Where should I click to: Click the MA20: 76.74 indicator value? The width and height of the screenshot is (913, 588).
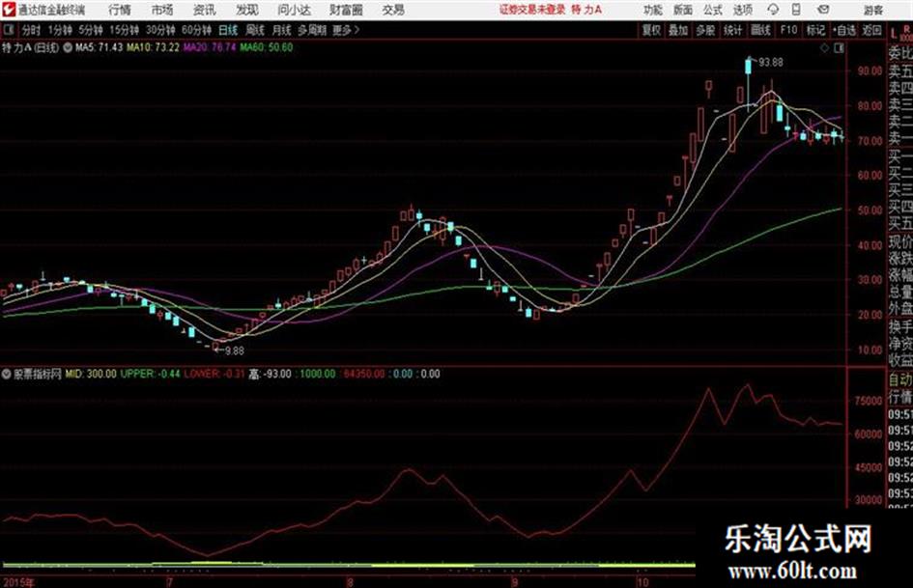[x=210, y=47]
